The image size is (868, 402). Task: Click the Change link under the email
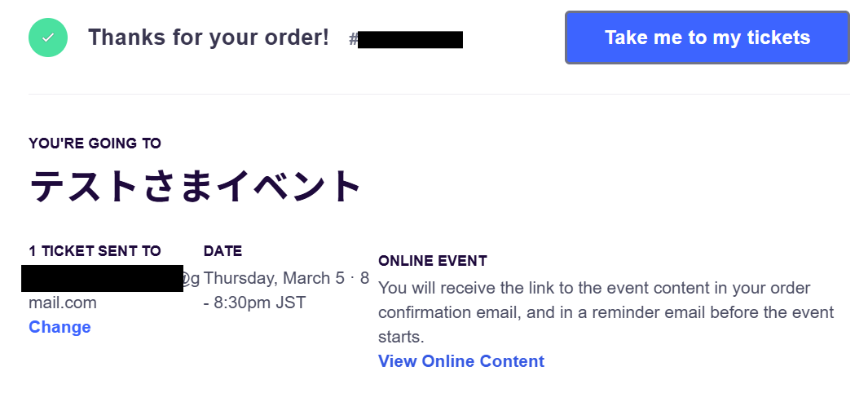59,327
